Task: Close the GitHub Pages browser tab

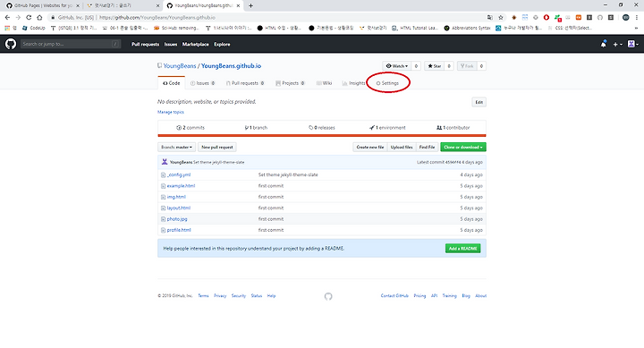Action: [78, 5]
